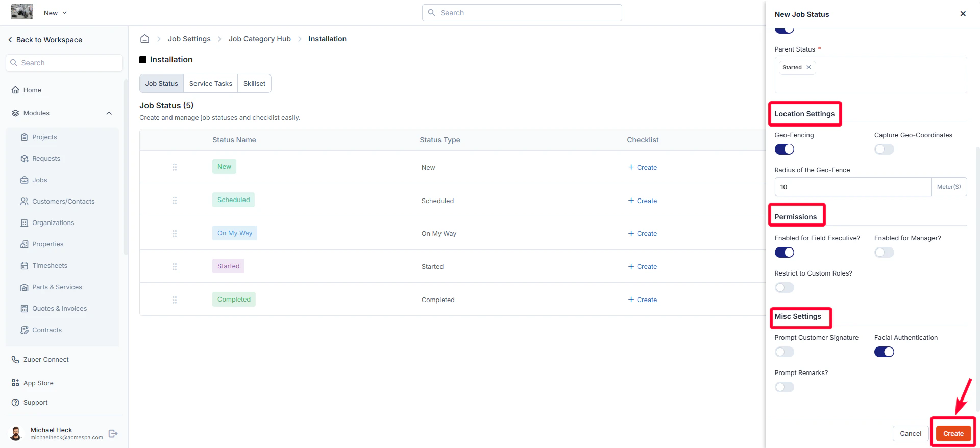Click drag handle for Scheduled status row
This screenshot has width=980, height=448.
click(175, 201)
